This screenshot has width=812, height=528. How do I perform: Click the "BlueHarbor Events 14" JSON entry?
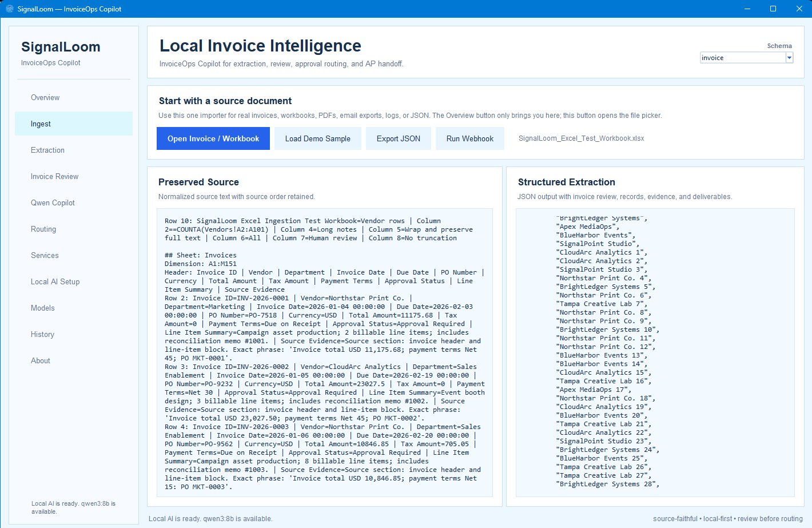(x=603, y=364)
